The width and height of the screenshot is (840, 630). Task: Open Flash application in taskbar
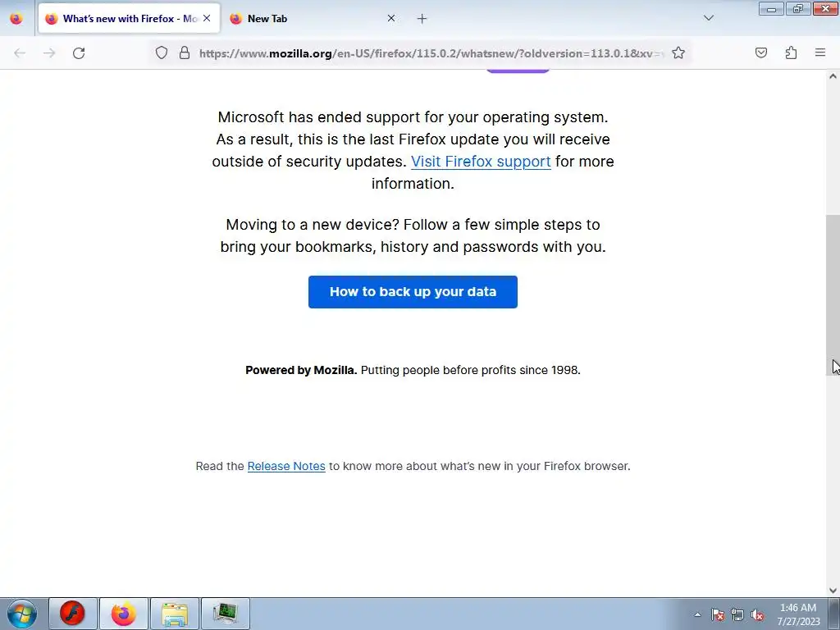pyautogui.click(x=73, y=614)
